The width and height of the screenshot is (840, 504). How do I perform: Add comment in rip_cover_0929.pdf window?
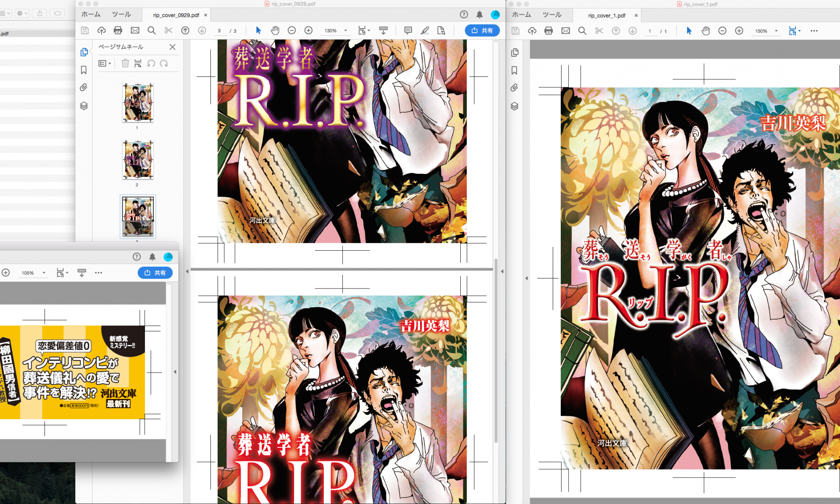[x=408, y=31]
